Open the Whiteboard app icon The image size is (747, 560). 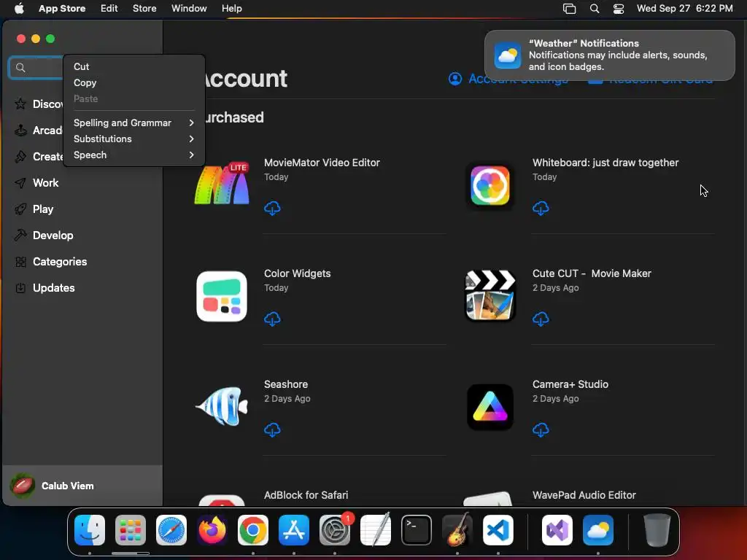coord(489,185)
